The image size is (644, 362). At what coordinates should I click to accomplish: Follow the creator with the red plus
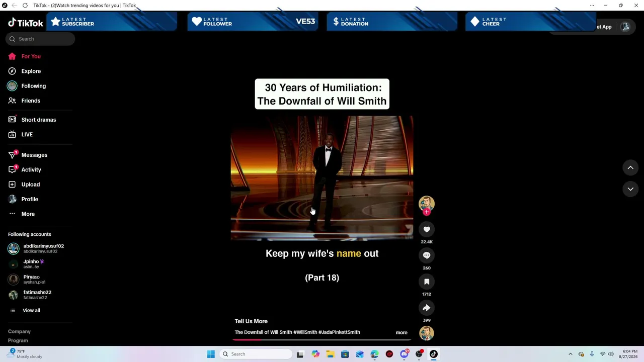pos(427,212)
